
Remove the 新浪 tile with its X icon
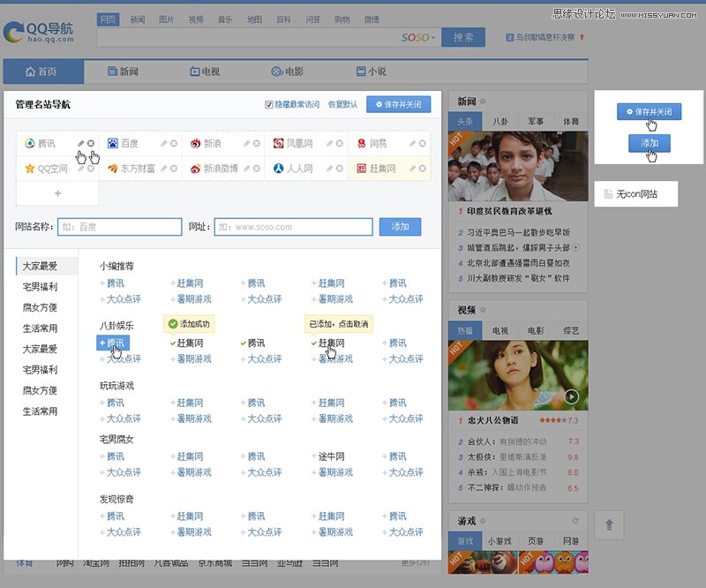(x=257, y=143)
